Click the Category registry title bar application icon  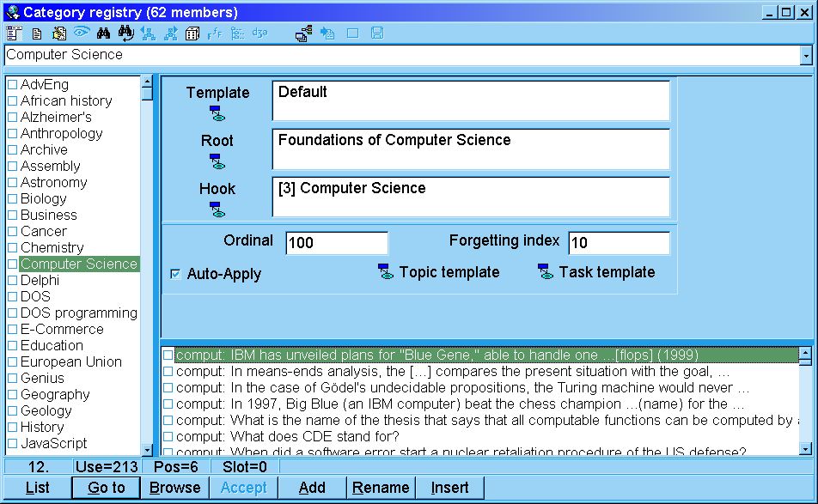tap(14, 12)
